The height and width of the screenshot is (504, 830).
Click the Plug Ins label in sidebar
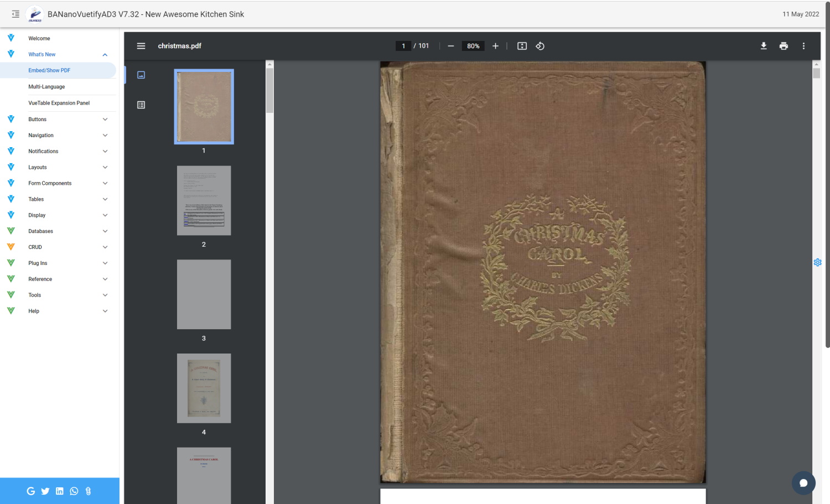[x=38, y=263]
